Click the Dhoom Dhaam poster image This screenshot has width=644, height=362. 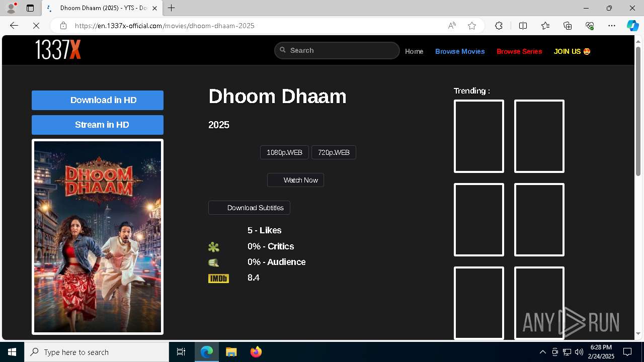click(98, 236)
